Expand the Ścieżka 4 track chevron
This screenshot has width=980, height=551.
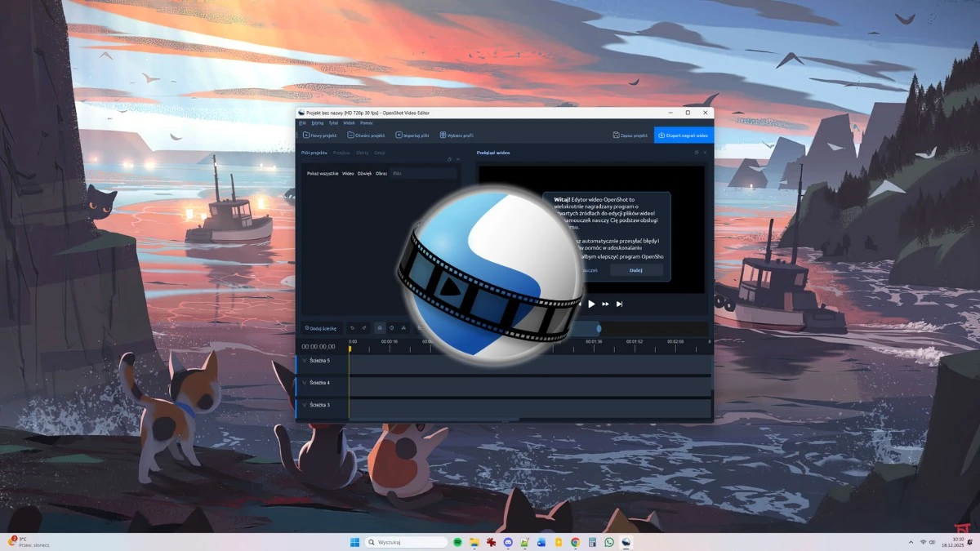pyautogui.click(x=305, y=383)
